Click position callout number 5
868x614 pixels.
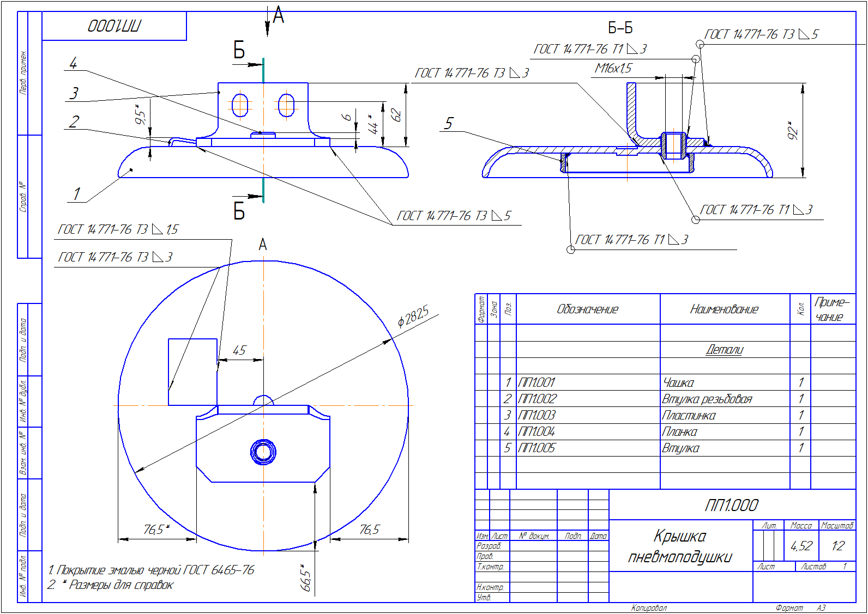click(x=448, y=124)
